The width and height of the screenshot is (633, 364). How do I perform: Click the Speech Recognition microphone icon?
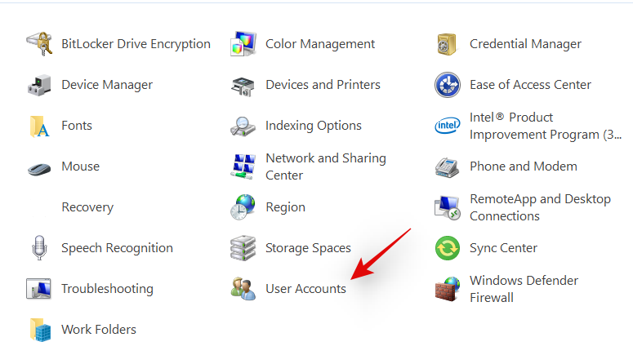[39, 248]
